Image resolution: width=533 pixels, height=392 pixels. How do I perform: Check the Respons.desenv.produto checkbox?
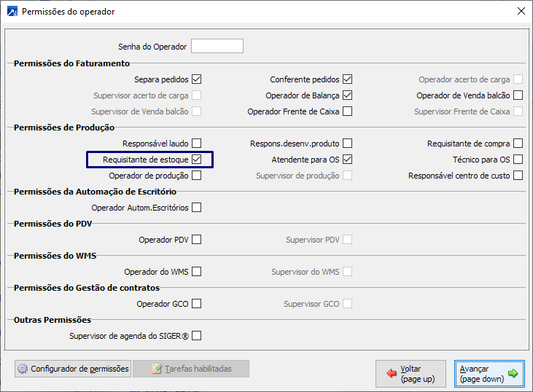click(347, 144)
